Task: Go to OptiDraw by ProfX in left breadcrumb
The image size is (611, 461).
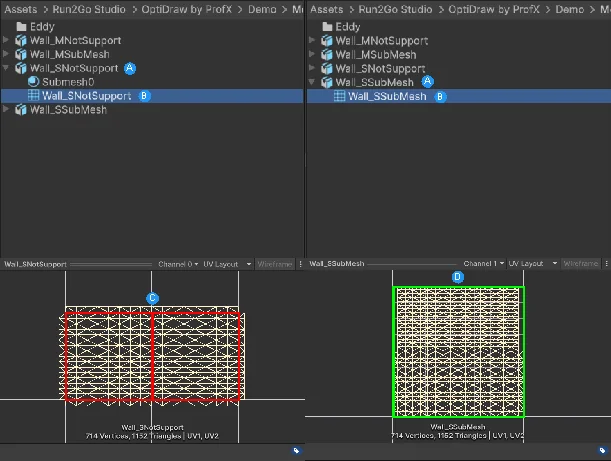Action: [186, 9]
